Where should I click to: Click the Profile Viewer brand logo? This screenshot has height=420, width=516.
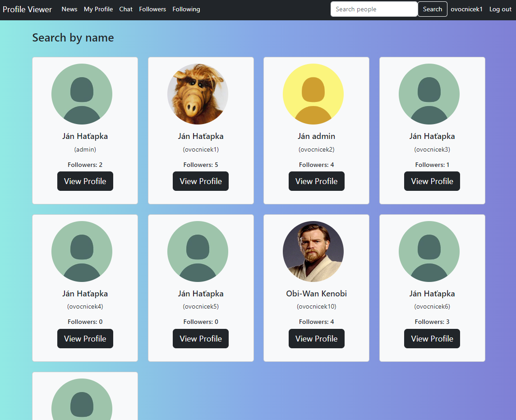[x=27, y=9]
